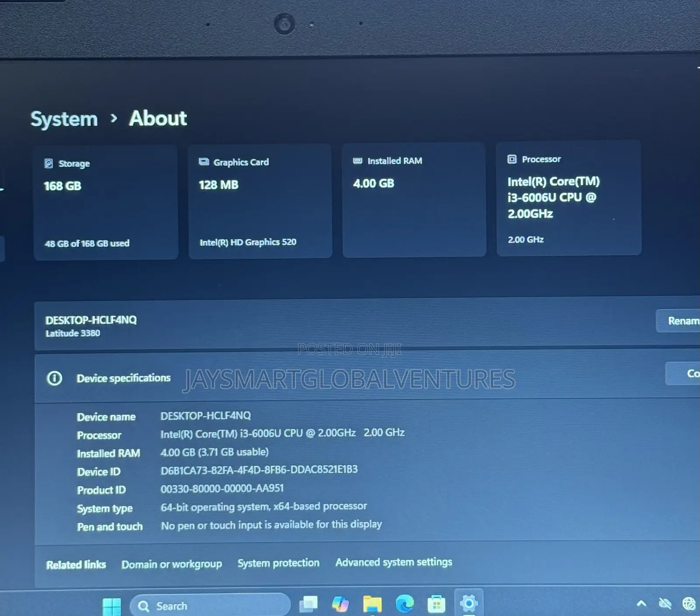Image resolution: width=700 pixels, height=616 pixels.
Task: Launch Copilot from the taskbar
Action: tap(340, 605)
